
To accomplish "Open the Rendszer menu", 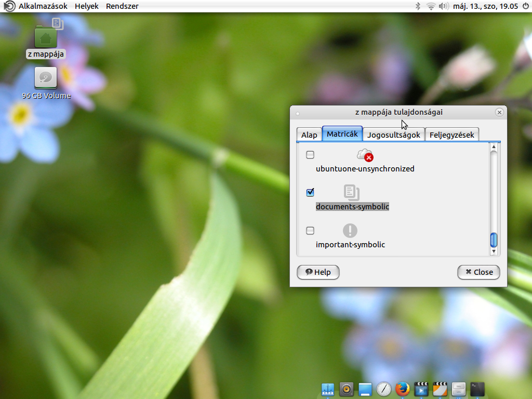I will [122, 6].
